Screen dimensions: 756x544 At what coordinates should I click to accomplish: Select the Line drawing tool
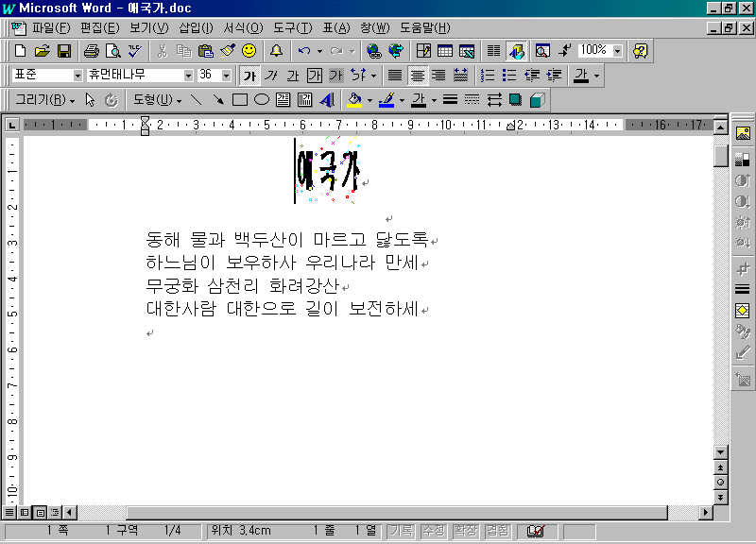coord(197,100)
